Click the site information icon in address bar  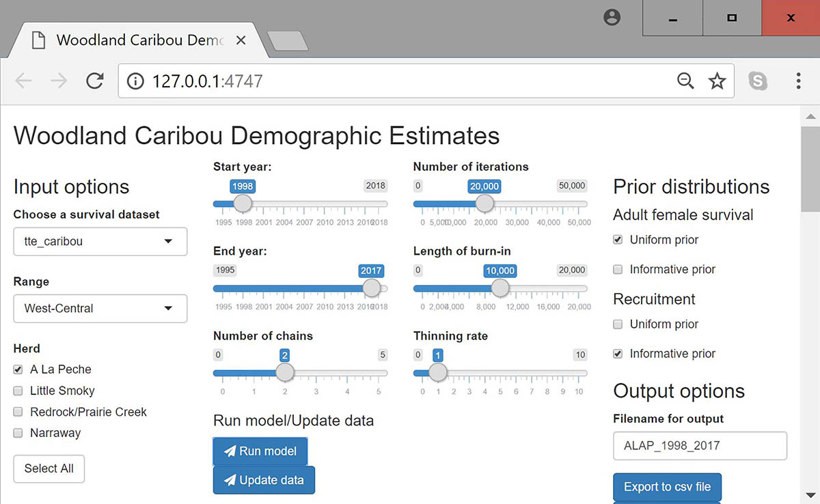[x=136, y=81]
